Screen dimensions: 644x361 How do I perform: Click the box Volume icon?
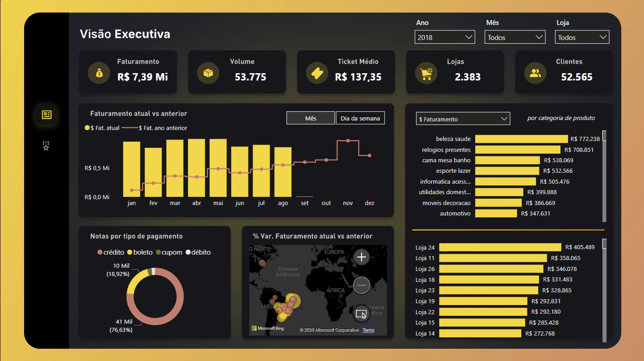coord(208,73)
